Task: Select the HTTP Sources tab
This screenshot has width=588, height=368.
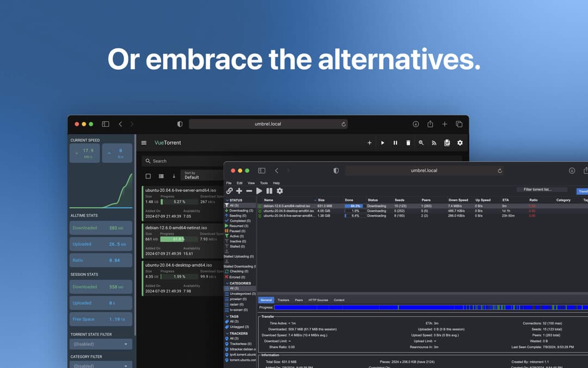Action: 318,300
